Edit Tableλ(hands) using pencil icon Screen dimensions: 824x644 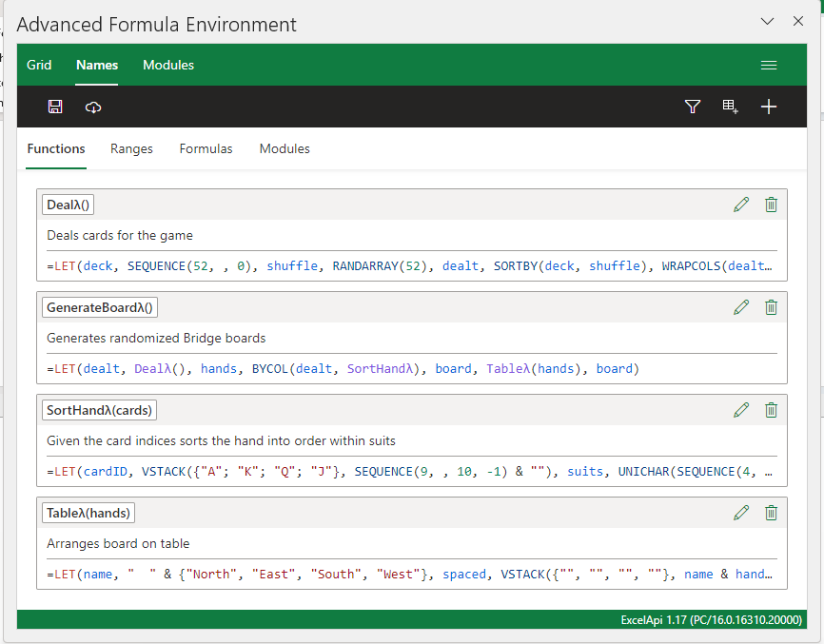pos(741,513)
